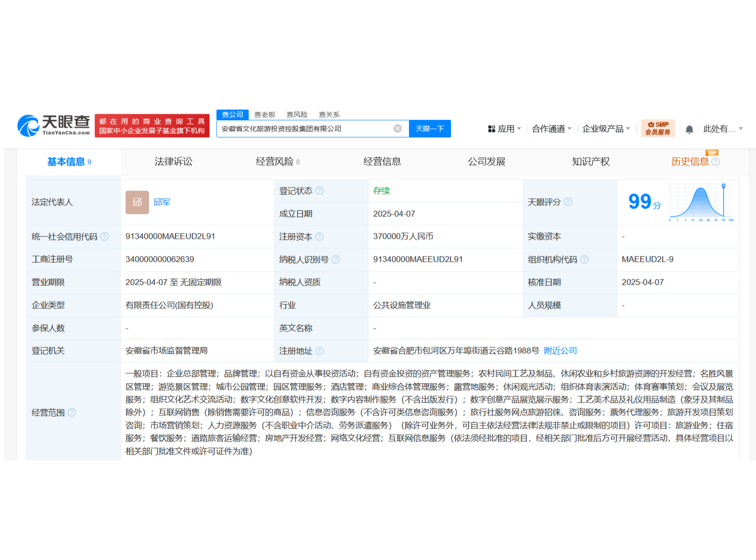Click 2025-04-07 至 无固定期限 business term
The width and height of the screenshot is (756, 560).
click(173, 282)
